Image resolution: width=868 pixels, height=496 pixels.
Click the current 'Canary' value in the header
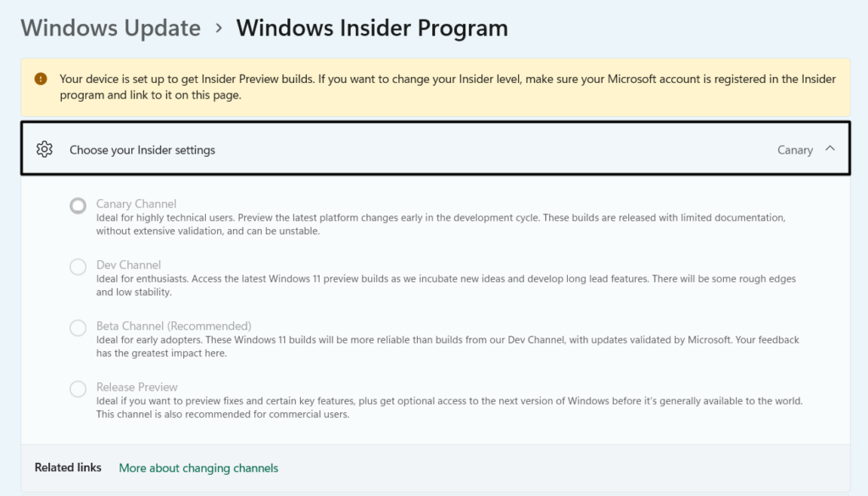pyautogui.click(x=794, y=150)
